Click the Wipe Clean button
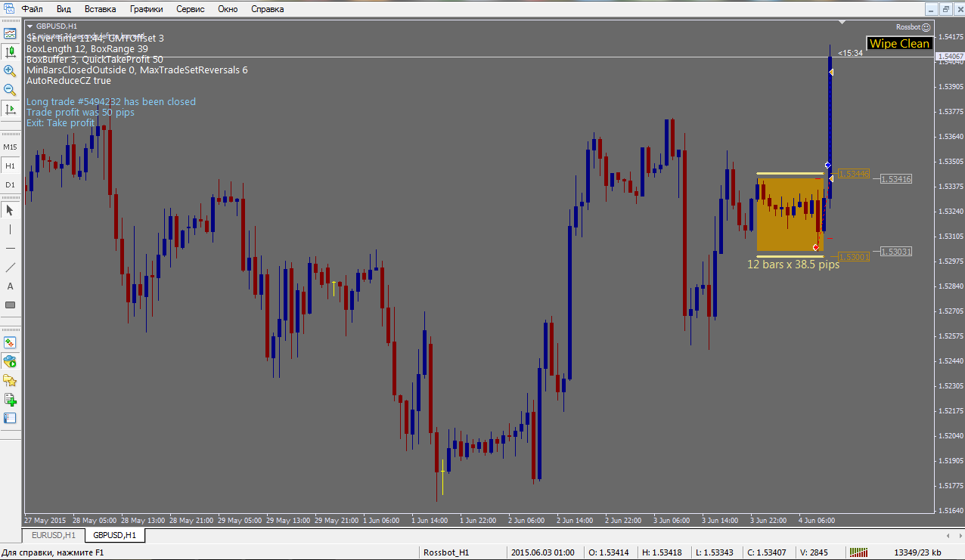965x560 pixels. pyautogui.click(x=899, y=43)
